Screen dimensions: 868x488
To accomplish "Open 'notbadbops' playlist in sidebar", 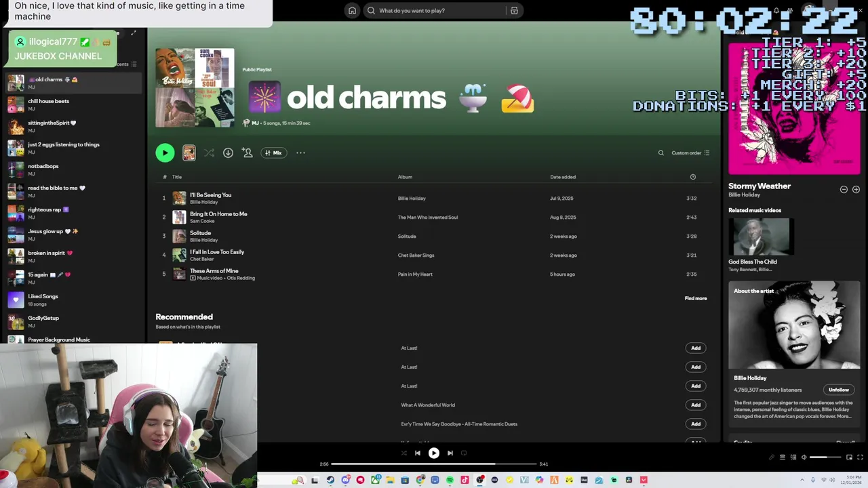I will coord(73,169).
